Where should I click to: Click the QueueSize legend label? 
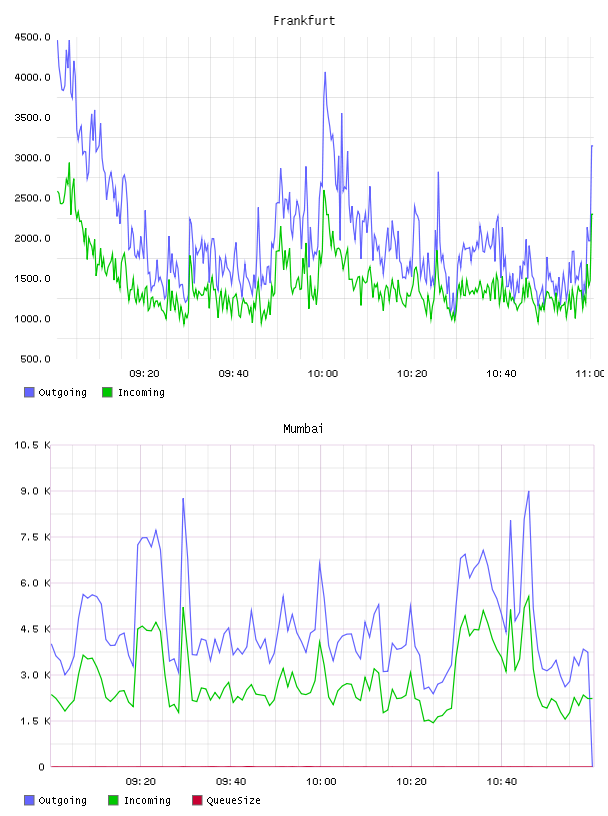coord(233,800)
